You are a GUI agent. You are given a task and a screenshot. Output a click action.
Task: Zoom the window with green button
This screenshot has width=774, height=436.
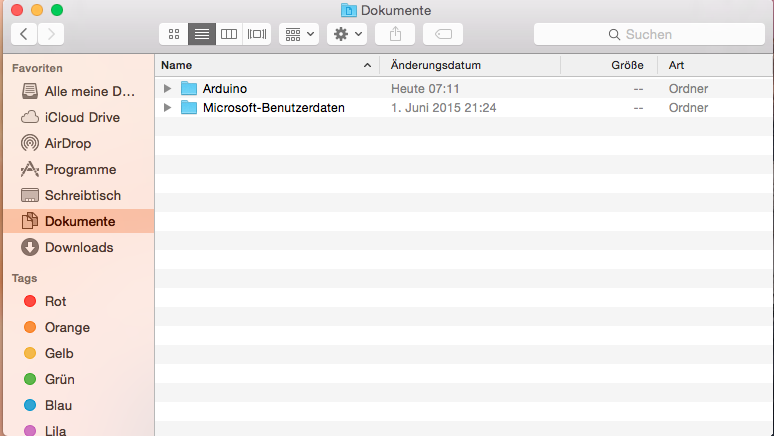[x=57, y=10]
